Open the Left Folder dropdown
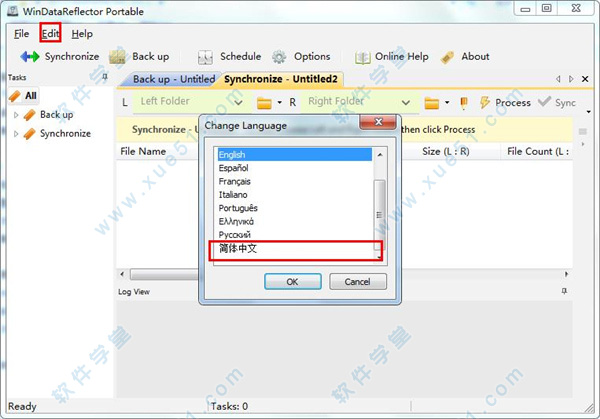This screenshot has height=419, width=600. [238, 103]
